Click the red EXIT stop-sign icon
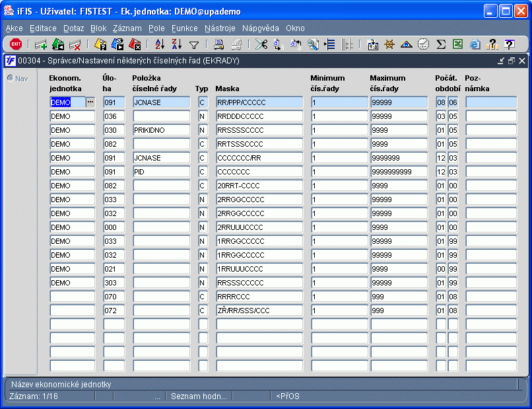Viewport: 532px width, 409px height. click(x=16, y=44)
